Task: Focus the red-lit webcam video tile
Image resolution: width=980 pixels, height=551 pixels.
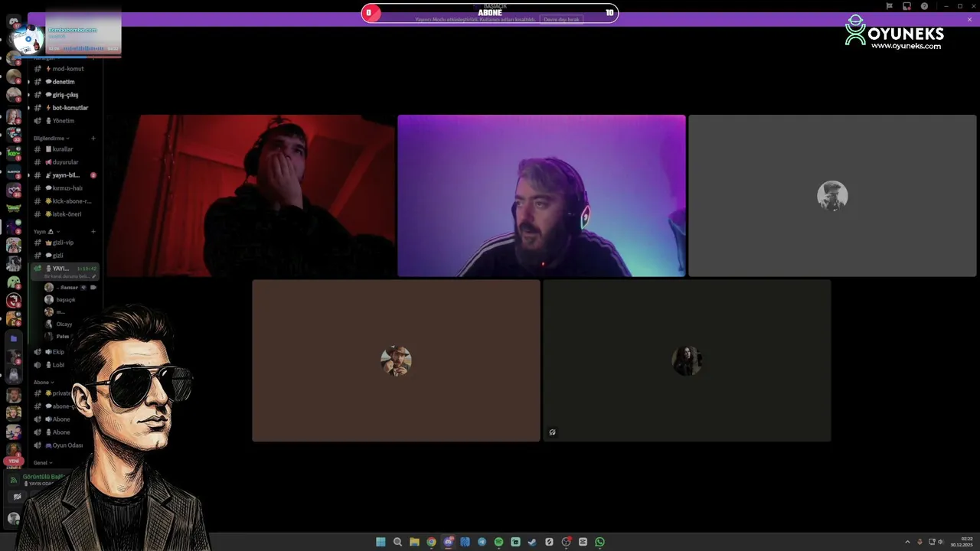Action: [x=250, y=196]
